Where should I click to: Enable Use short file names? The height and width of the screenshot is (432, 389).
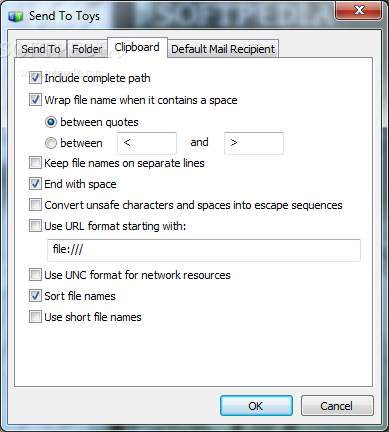[35, 317]
